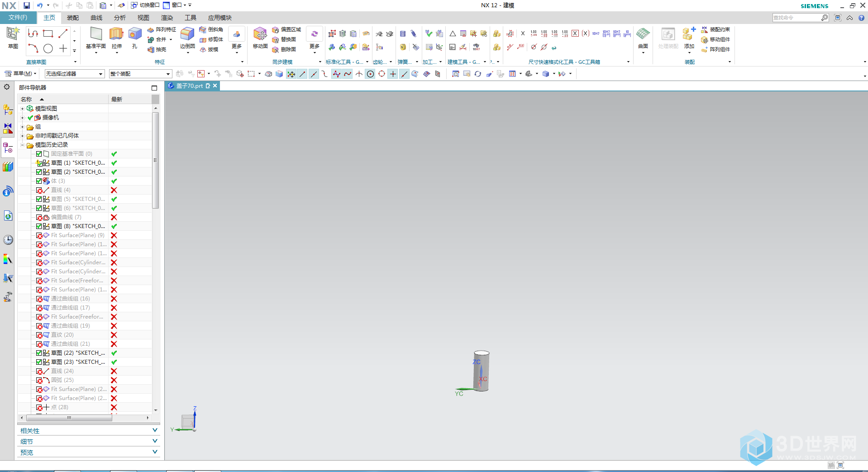Image resolution: width=868 pixels, height=472 pixels.
Task: Open the assembly navigator sidebar icon
Action: point(8,110)
